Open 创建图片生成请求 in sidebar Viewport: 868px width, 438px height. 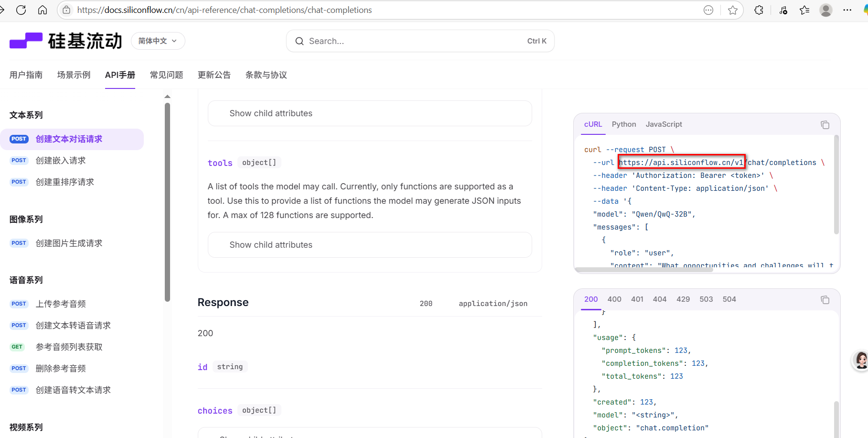tap(69, 243)
